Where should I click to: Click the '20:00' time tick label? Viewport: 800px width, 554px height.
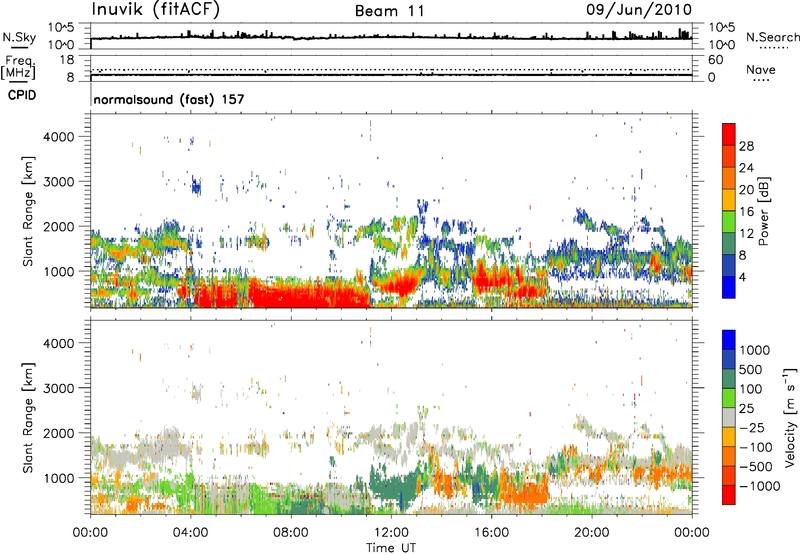pos(591,533)
